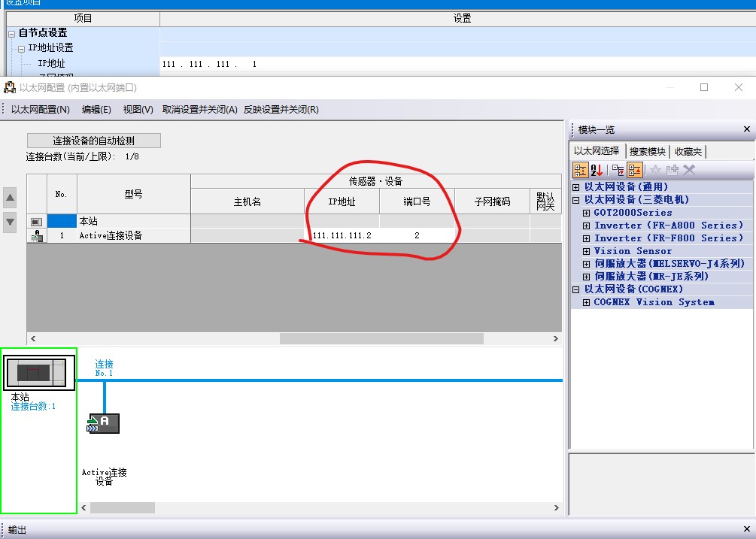756x539 pixels.
Task: Click the move-up arrow beside device table
Action: coord(11,198)
